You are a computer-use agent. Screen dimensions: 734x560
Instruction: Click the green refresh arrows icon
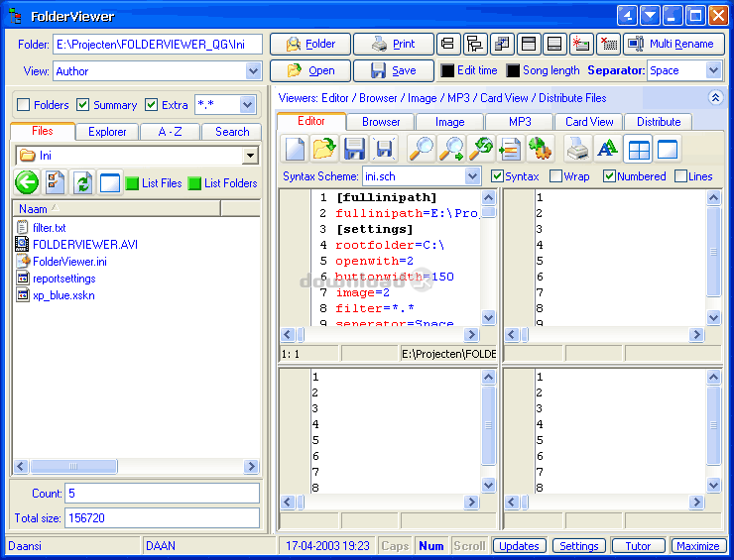[83, 182]
